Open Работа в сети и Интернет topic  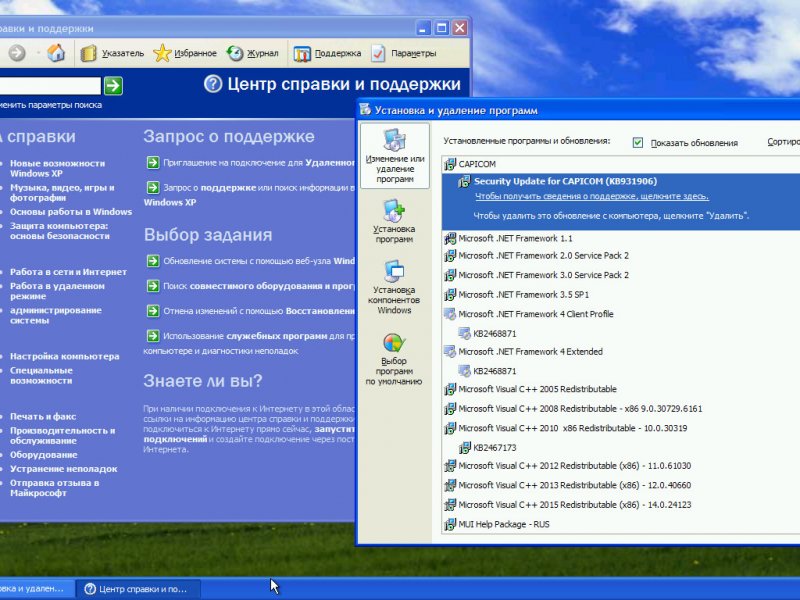(68, 272)
